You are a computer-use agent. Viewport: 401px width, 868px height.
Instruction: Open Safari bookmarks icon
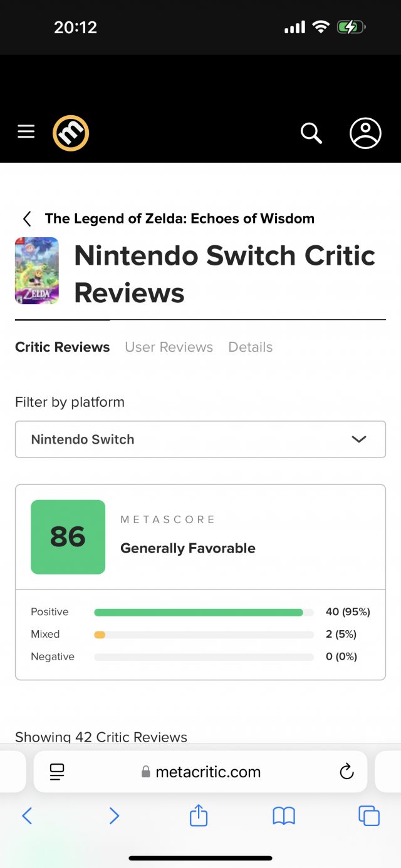click(x=284, y=815)
